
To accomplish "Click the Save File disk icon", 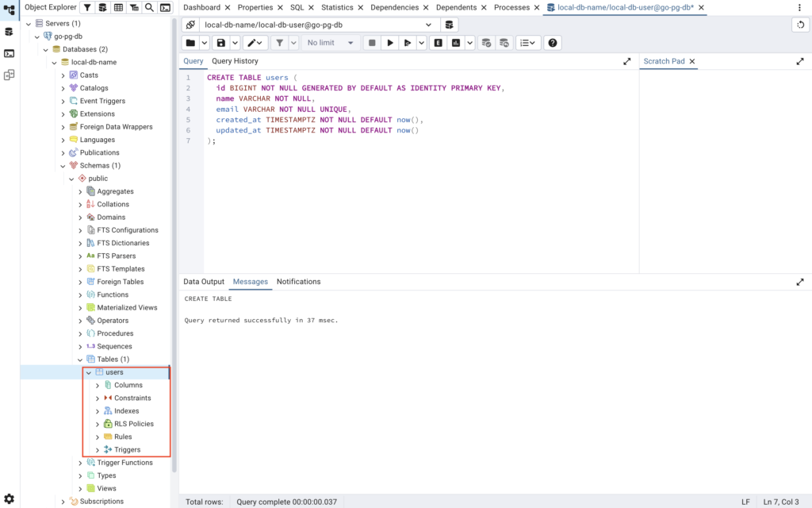I will [x=220, y=43].
